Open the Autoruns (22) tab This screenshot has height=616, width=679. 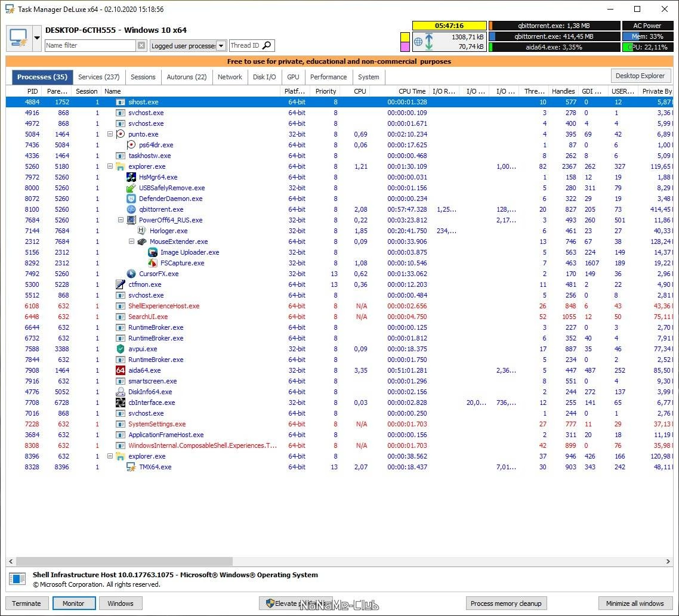187,77
